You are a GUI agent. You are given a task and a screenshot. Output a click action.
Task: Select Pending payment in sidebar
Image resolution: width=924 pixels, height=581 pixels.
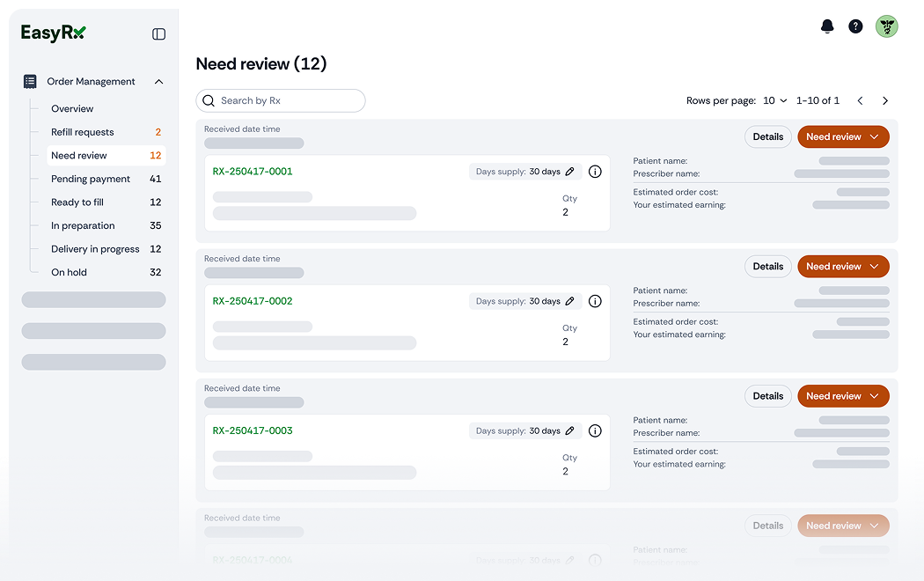pyautogui.click(x=91, y=179)
